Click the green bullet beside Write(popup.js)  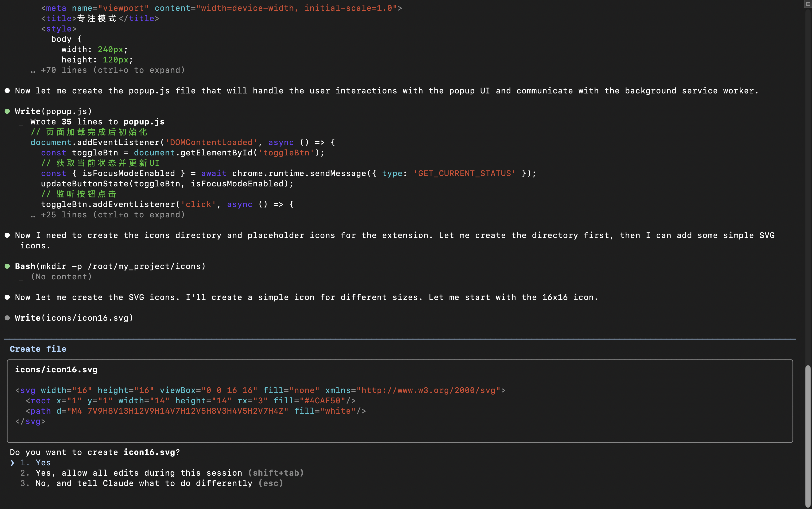tap(7, 112)
